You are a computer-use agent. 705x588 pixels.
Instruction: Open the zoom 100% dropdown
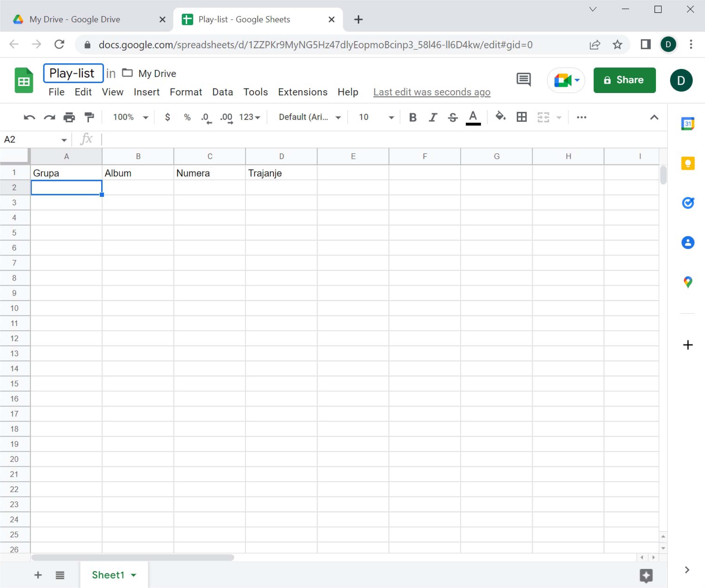131,117
